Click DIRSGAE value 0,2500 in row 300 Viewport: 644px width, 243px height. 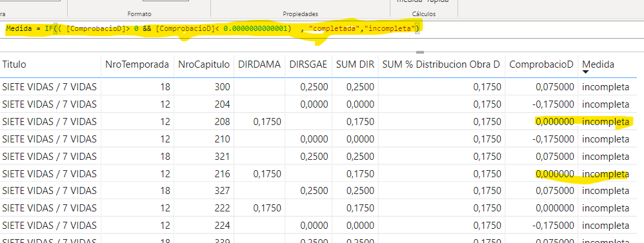(x=314, y=87)
